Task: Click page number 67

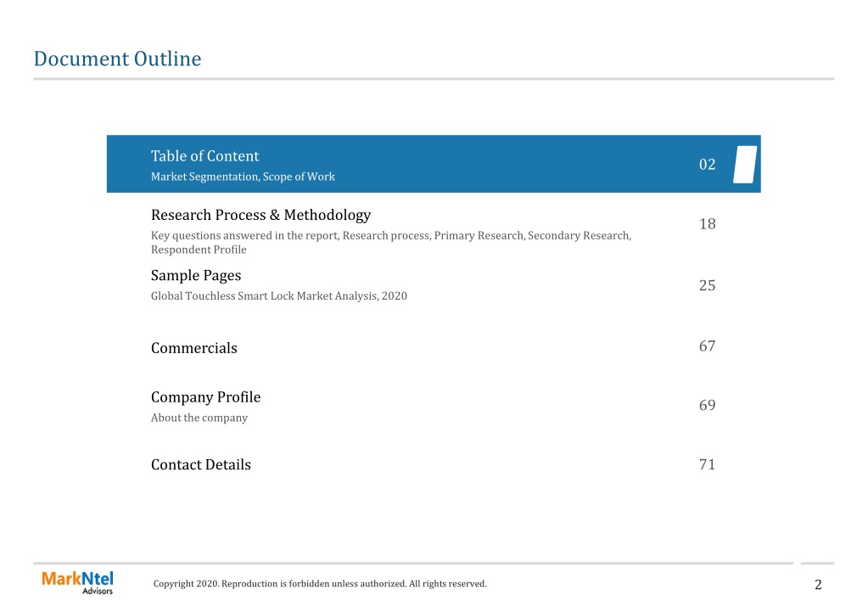Action: (x=707, y=345)
